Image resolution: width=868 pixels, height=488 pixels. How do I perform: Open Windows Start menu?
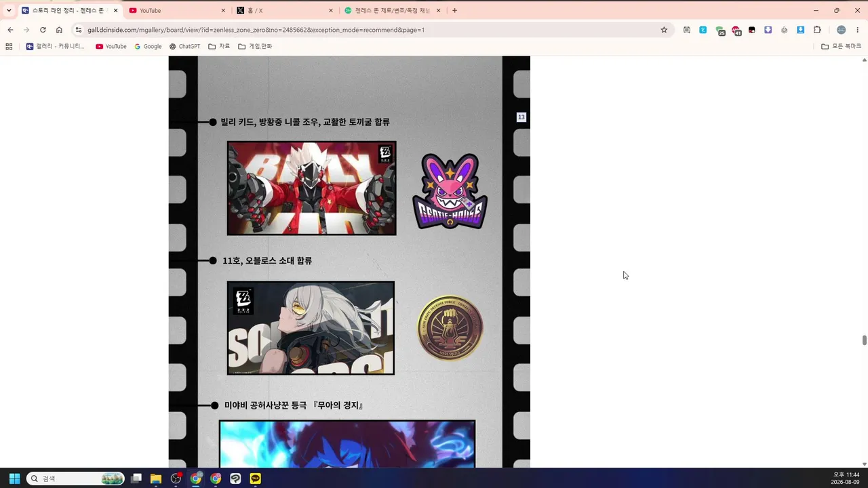click(x=14, y=479)
